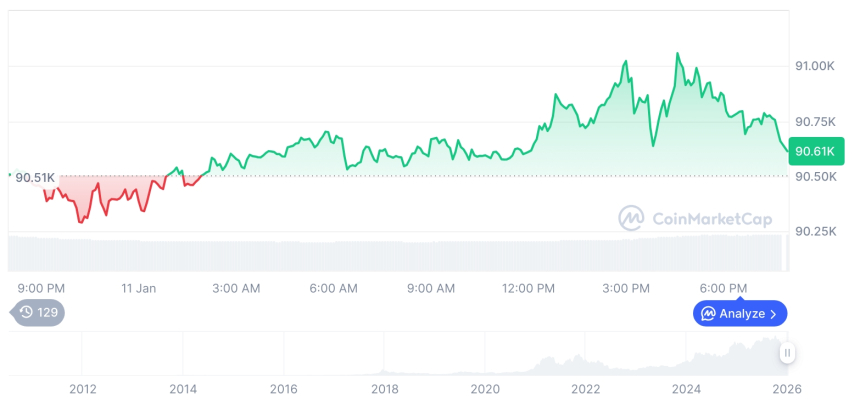This screenshot has height=401, width=860.
Task: Click 2024 on the overview timeline
Action: click(686, 388)
